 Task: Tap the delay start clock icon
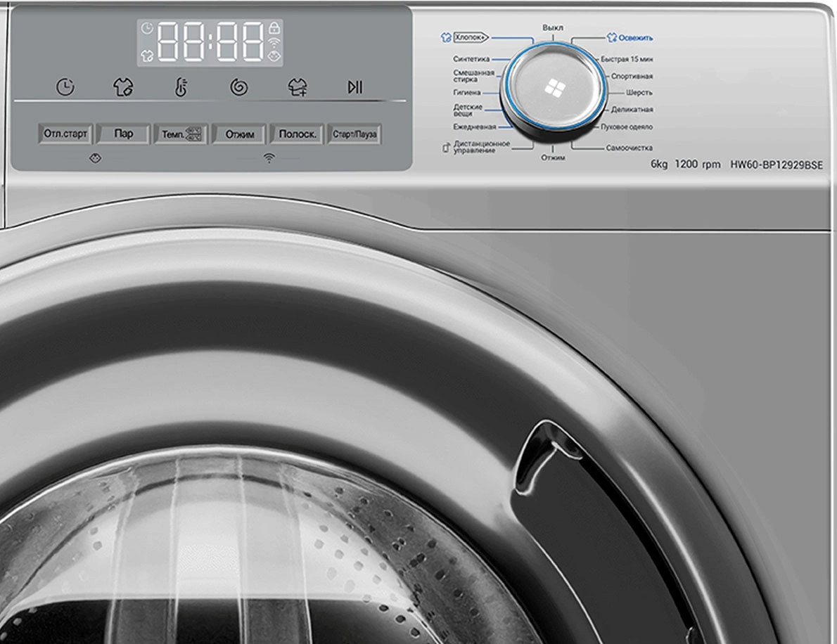tap(65, 87)
